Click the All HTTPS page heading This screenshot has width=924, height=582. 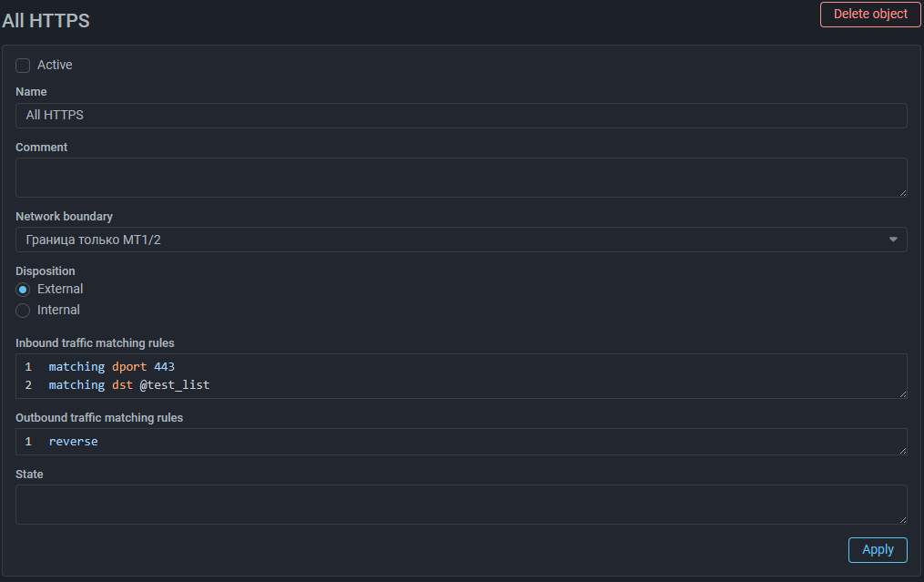(46, 21)
